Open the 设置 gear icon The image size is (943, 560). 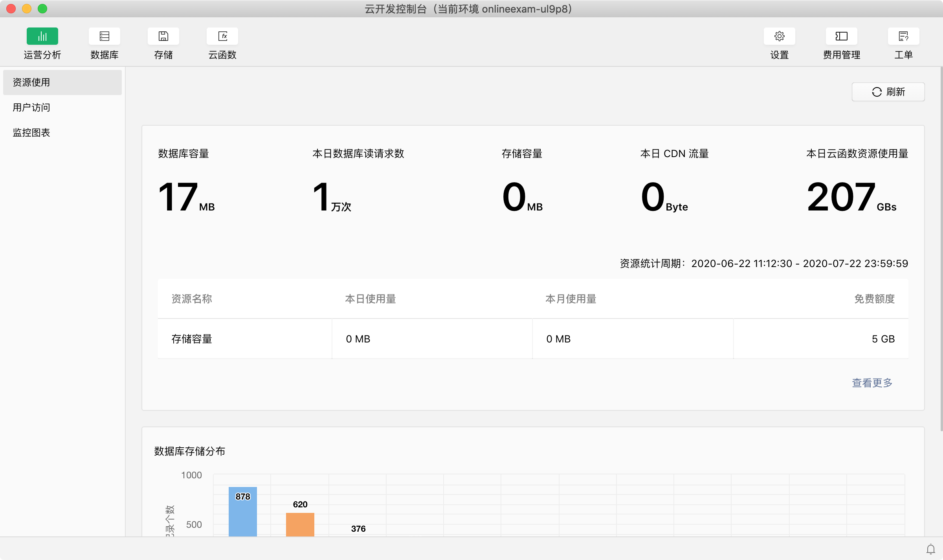(779, 37)
